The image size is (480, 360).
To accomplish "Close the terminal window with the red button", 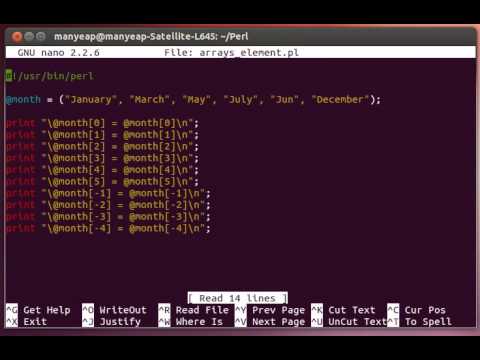I will tap(17, 36).
